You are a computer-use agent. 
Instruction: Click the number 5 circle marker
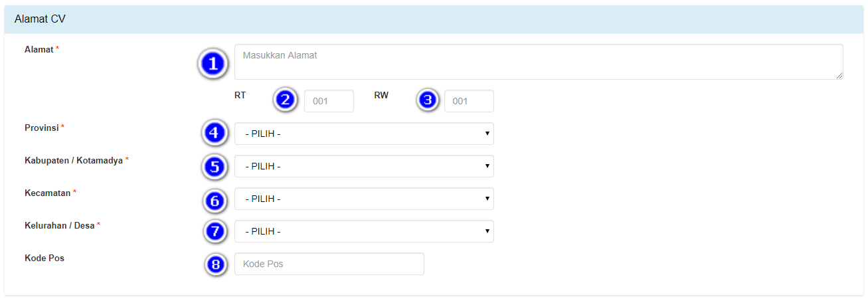click(x=214, y=165)
